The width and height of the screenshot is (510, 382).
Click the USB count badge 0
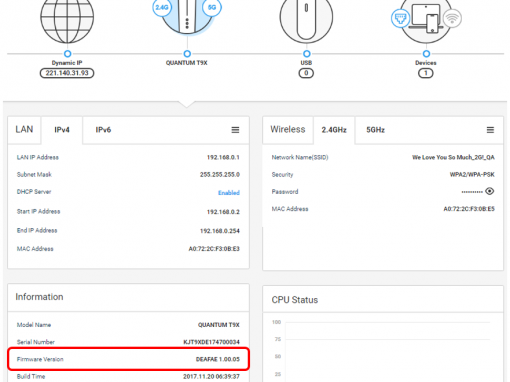click(x=306, y=73)
